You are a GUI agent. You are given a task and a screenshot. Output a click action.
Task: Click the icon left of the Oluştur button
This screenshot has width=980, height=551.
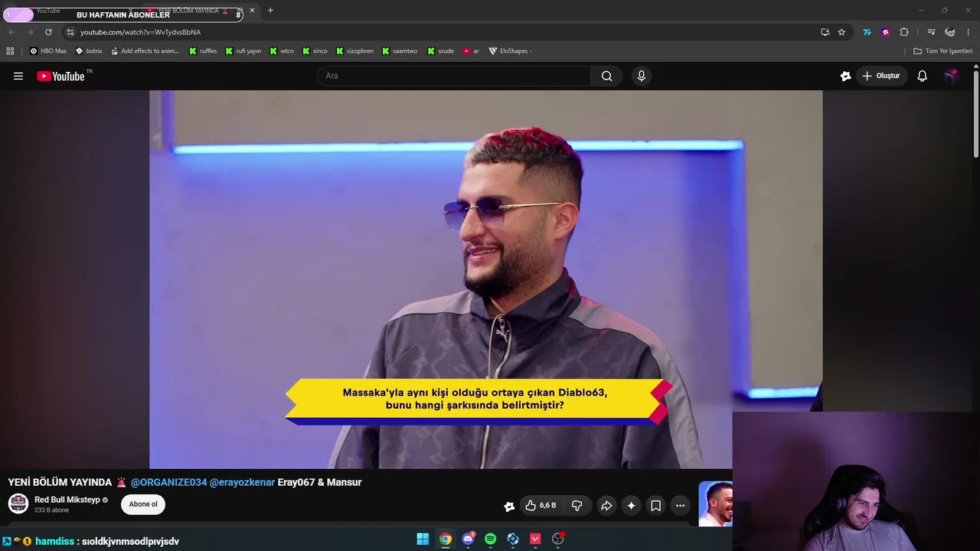[845, 76]
